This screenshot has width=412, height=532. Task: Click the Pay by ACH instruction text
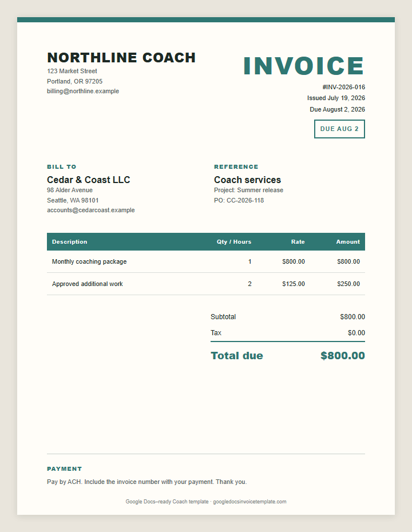[146, 482]
